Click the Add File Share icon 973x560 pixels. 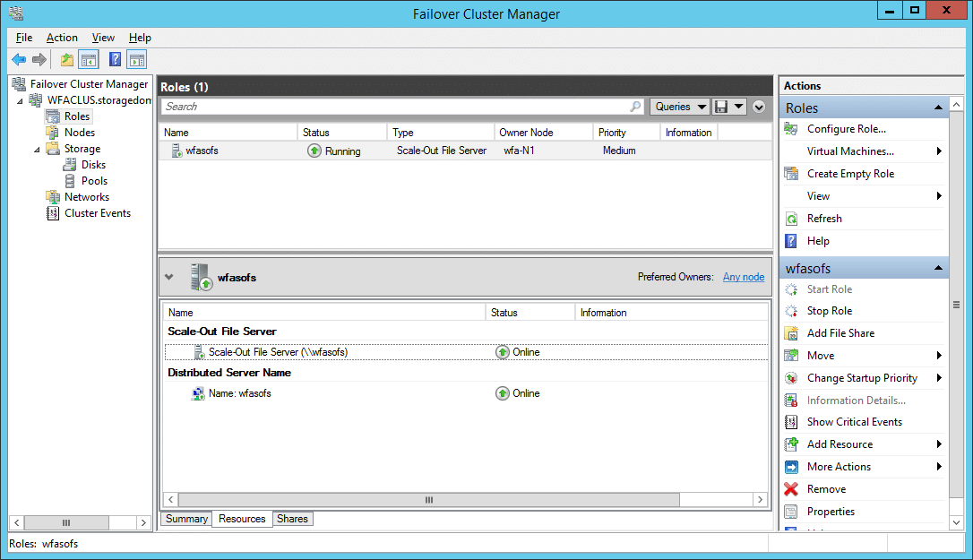pos(791,333)
